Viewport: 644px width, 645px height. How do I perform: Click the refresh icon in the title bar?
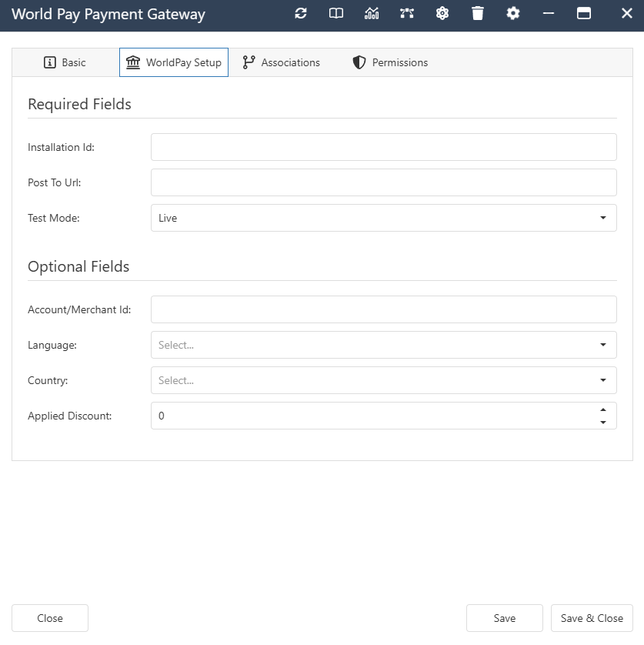[300, 13]
